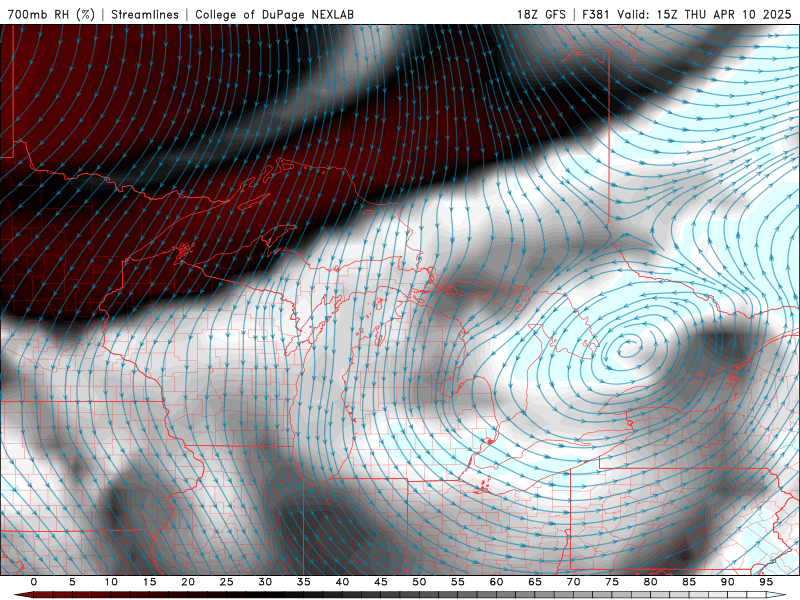Click the "700mb RH (%)" title text
Viewport: 800px width, 600px height.
pos(51,14)
